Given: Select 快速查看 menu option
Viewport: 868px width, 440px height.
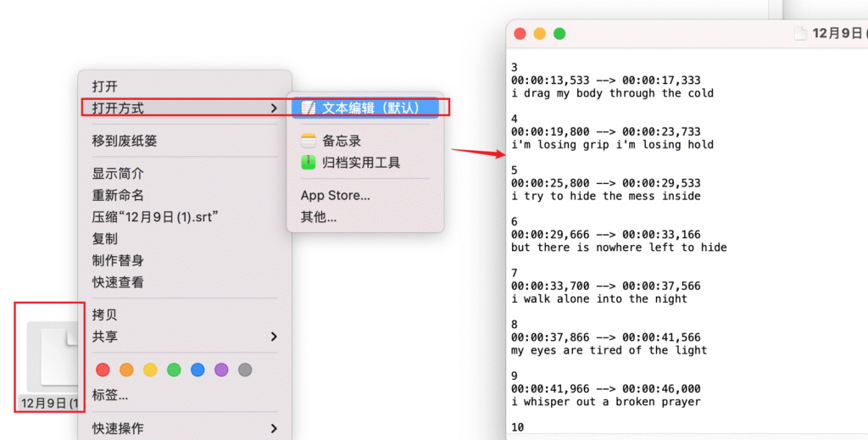Looking at the screenshot, I should pos(118,282).
